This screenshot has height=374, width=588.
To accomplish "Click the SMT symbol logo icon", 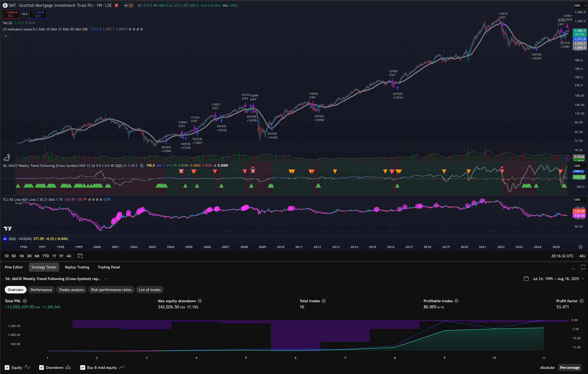I will (5, 5).
